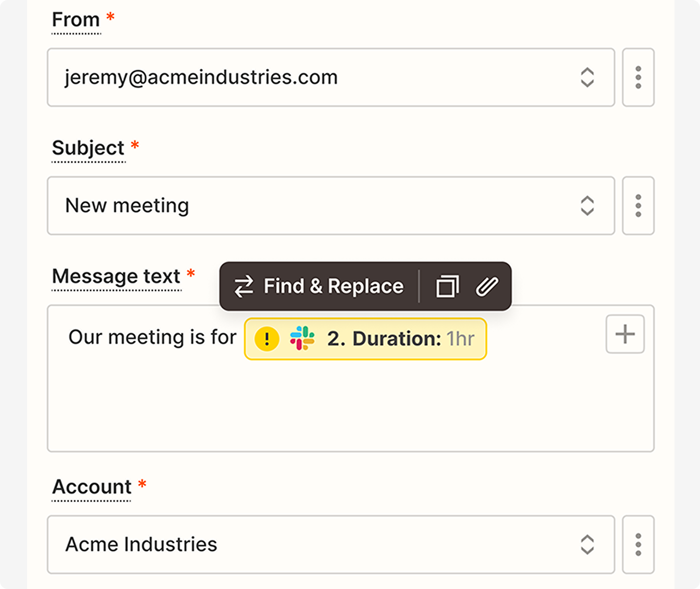Open the three-dot menu beside Subject field
The image size is (700, 589).
click(x=638, y=206)
